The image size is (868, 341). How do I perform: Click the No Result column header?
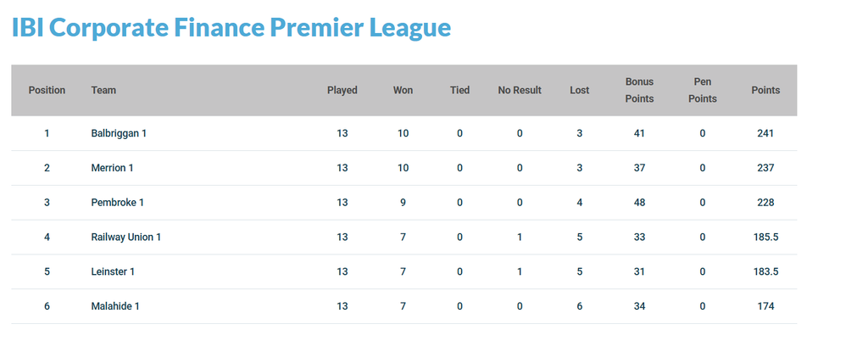coord(520,90)
